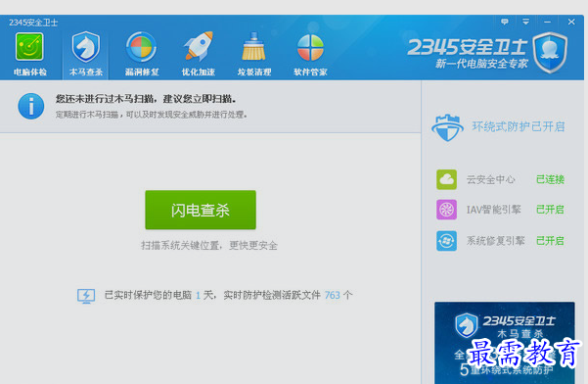The width and height of the screenshot is (588, 384).
Task: Click 已开启 status beside IAV智能引擎
Action: point(550,210)
